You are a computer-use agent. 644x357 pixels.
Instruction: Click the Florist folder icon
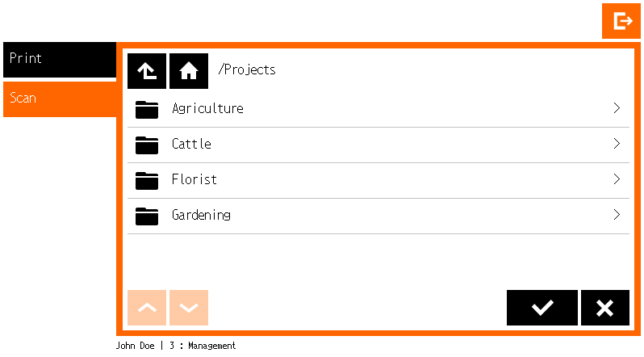(147, 180)
